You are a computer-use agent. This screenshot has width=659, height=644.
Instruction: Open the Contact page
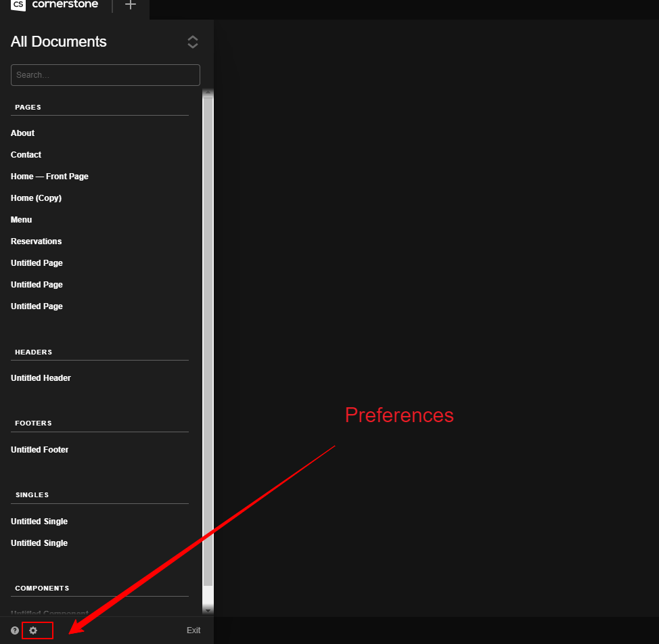(x=26, y=155)
